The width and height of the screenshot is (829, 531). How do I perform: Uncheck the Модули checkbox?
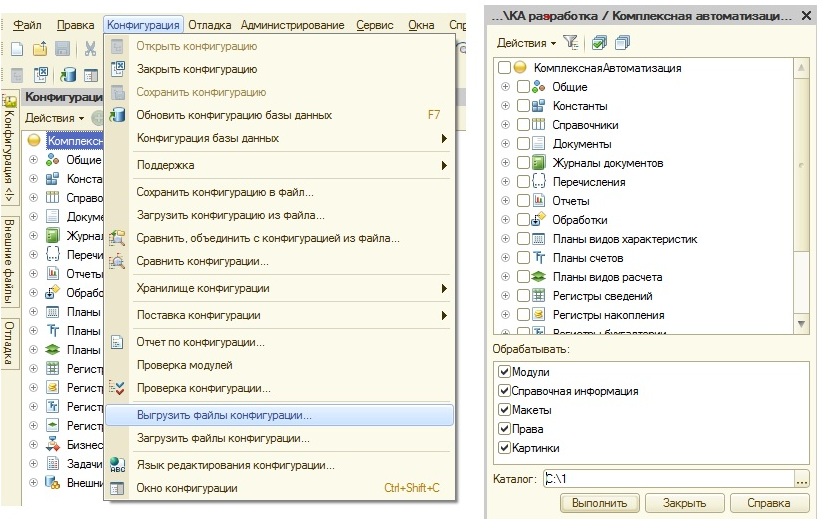pos(504,372)
